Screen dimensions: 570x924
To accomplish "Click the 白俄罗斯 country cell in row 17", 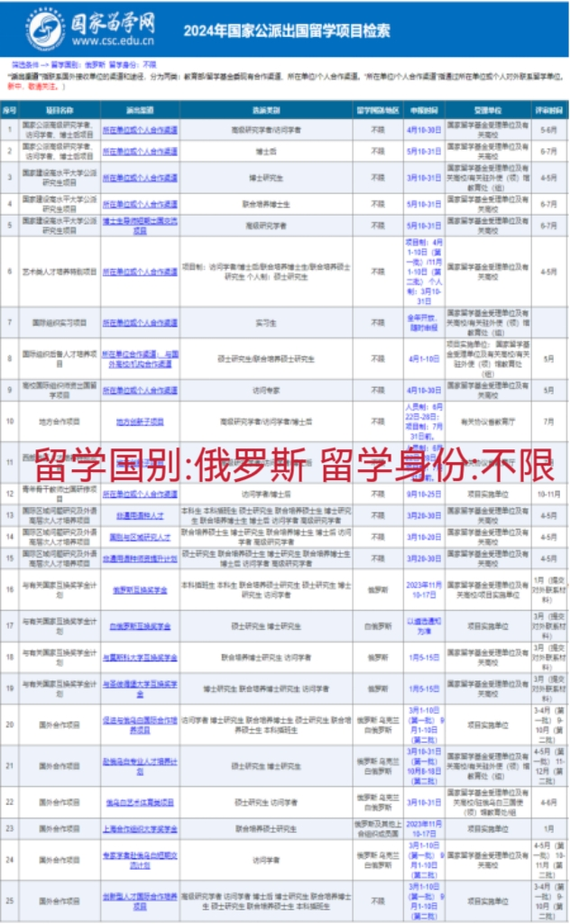I will click(378, 626).
